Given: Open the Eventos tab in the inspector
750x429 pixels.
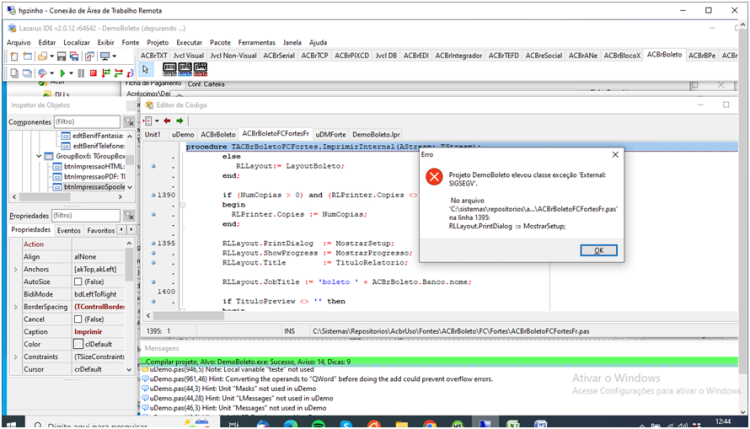Looking at the screenshot, I should click(x=69, y=231).
